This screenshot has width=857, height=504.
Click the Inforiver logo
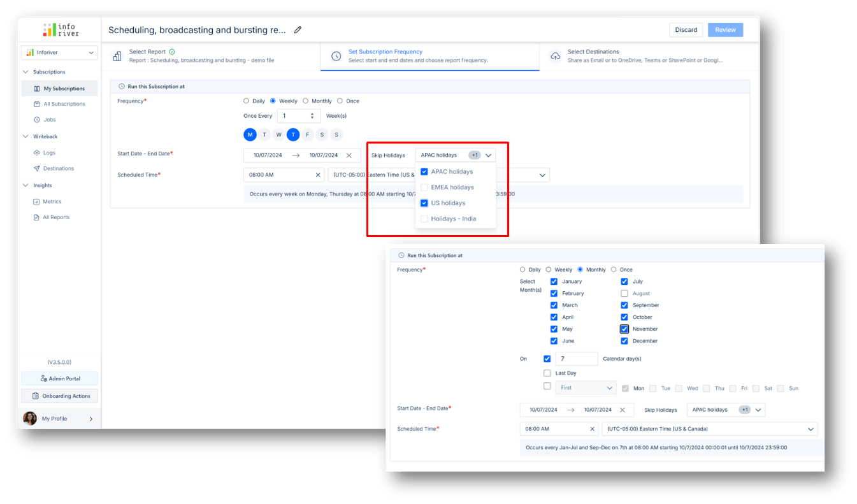(x=61, y=30)
